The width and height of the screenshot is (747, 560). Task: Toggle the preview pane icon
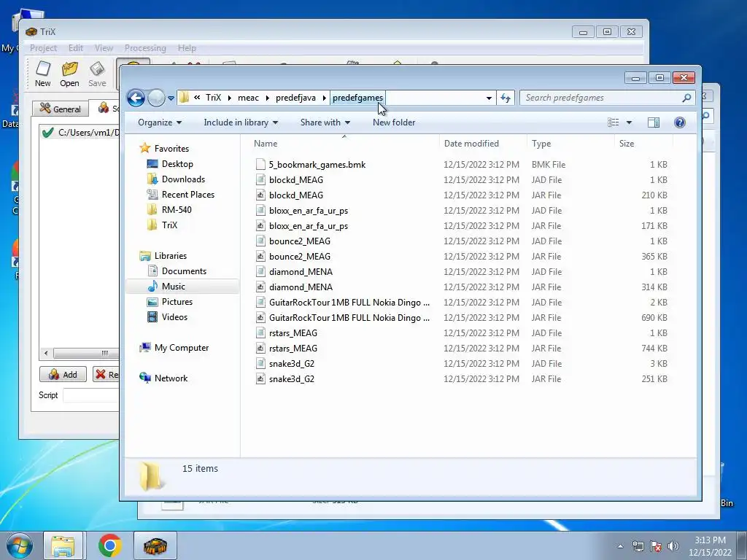tap(654, 122)
